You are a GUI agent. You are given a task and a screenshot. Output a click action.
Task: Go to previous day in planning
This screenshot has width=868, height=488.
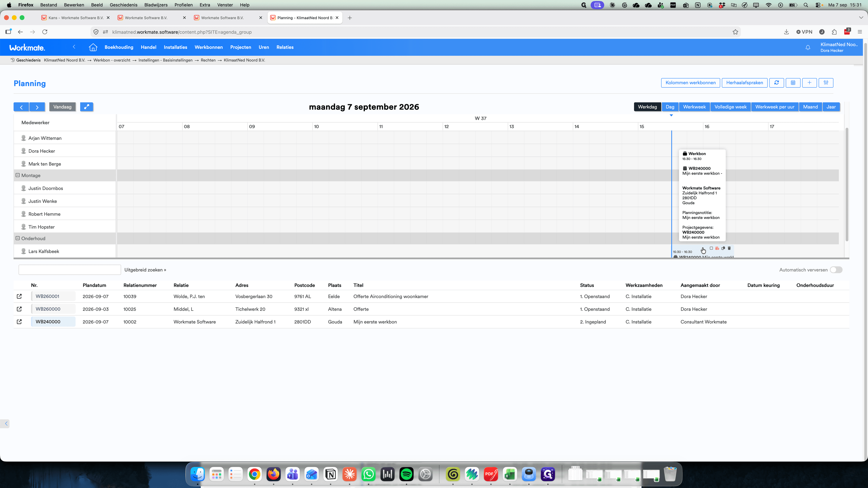pyautogui.click(x=21, y=107)
